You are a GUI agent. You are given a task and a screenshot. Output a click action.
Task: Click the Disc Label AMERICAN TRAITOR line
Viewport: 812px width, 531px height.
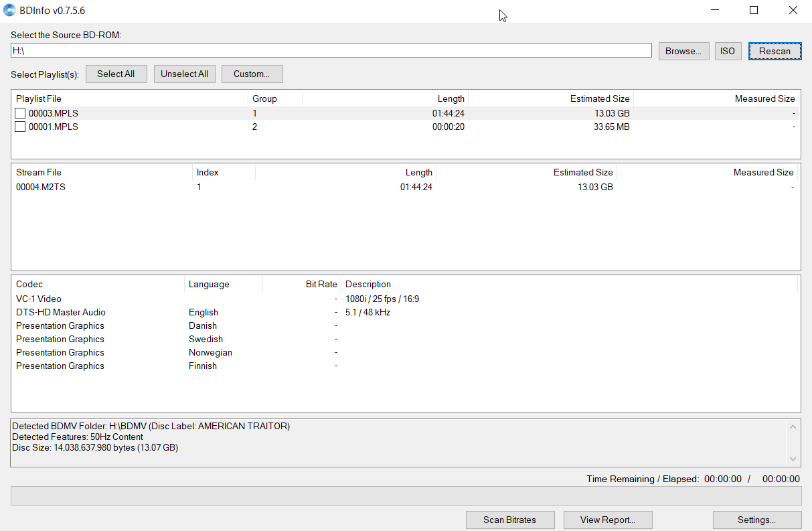151,426
